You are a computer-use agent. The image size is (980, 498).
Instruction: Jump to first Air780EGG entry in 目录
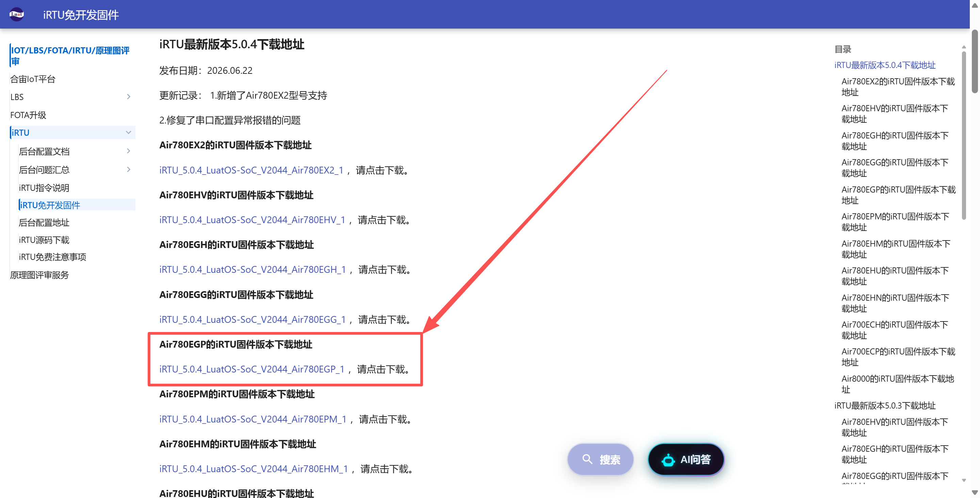point(895,168)
